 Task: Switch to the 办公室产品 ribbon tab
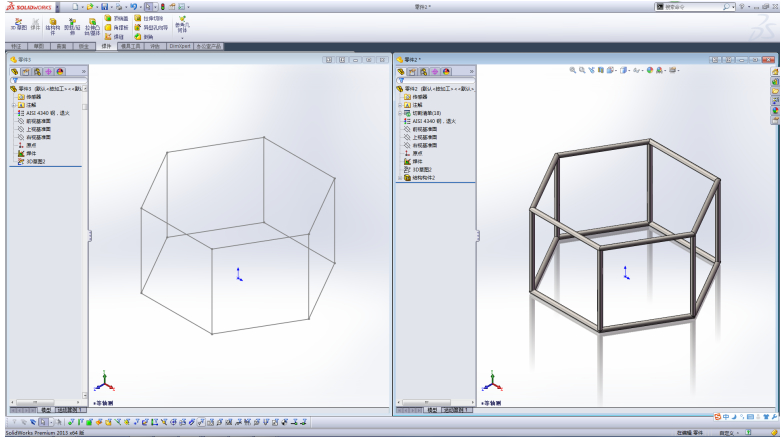pyautogui.click(x=209, y=46)
